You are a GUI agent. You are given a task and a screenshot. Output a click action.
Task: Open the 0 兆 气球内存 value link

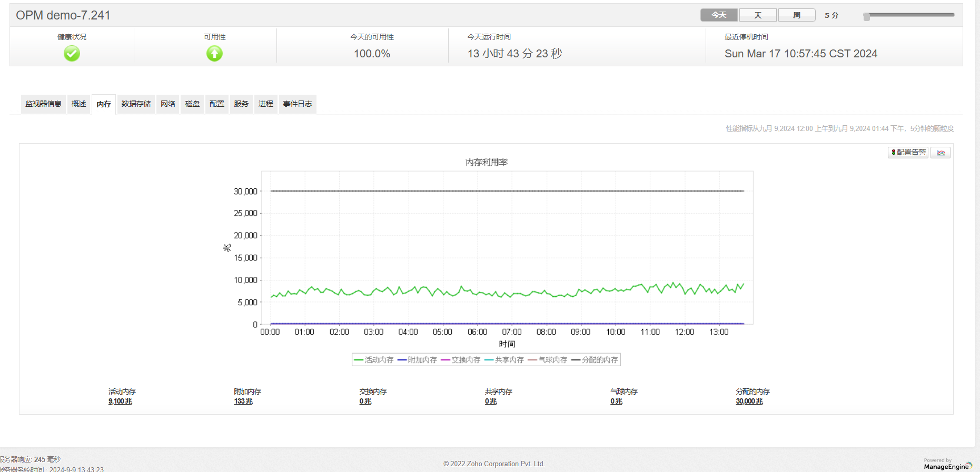[x=616, y=401]
